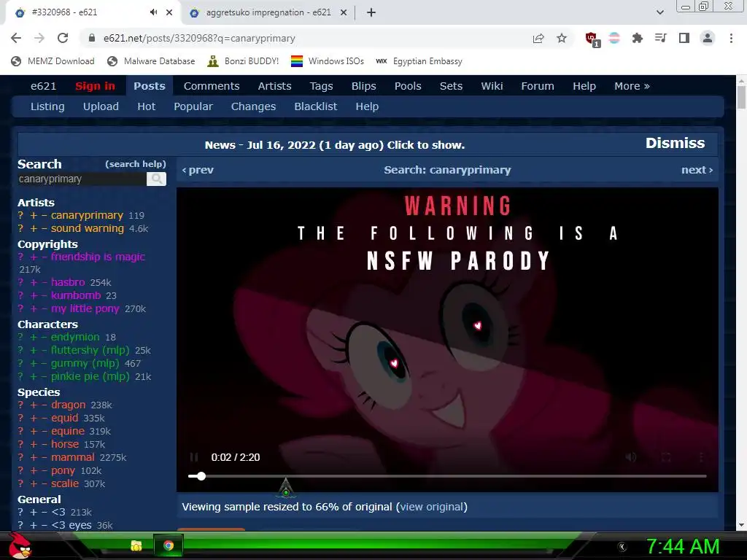Go back to the previous page
The height and width of the screenshot is (560, 747).
(x=16, y=38)
